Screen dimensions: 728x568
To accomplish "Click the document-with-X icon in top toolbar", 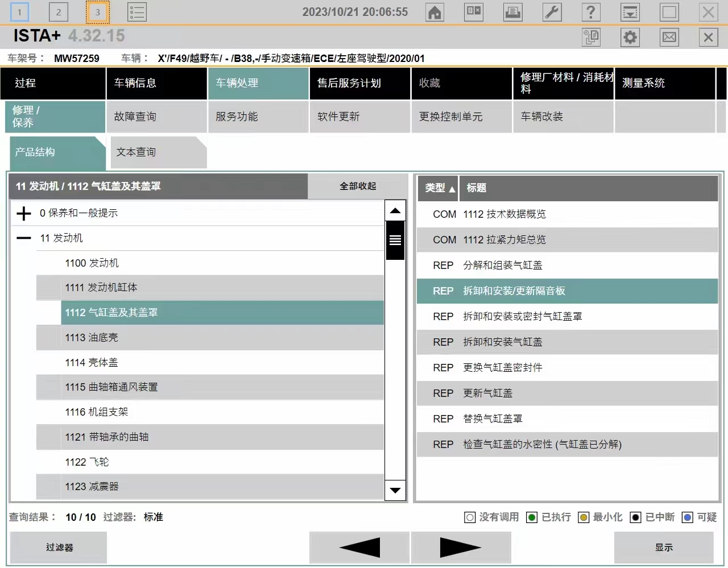I will click(x=474, y=12).
